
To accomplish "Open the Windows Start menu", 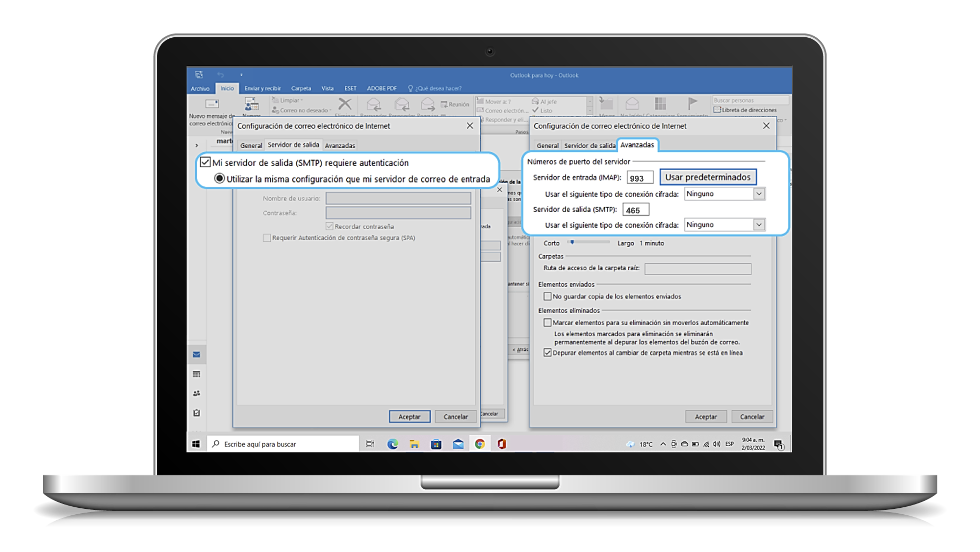I will click(196, 444).
